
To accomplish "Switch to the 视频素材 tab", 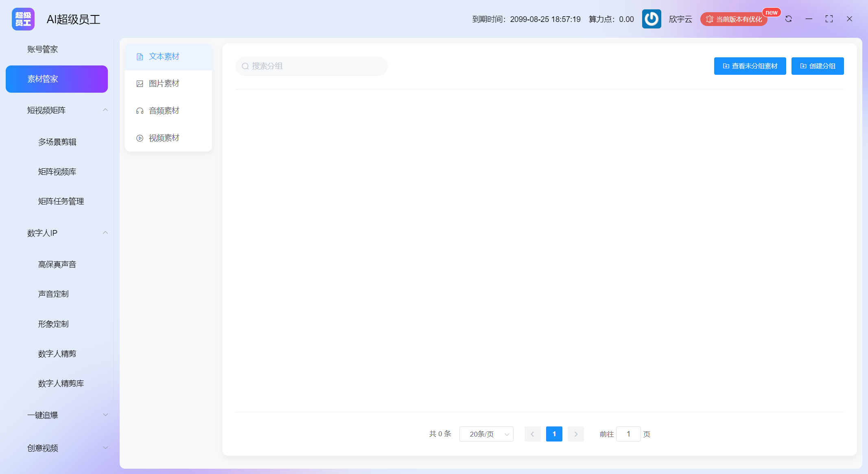I will point(168,138).
